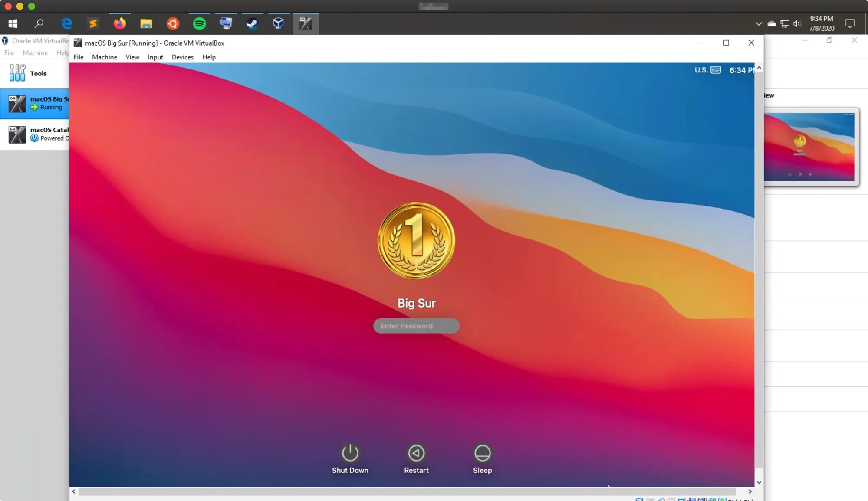Viewport: 868px width, 501px height.
Task: Click the Enter Password field
Action: point(416,326)
